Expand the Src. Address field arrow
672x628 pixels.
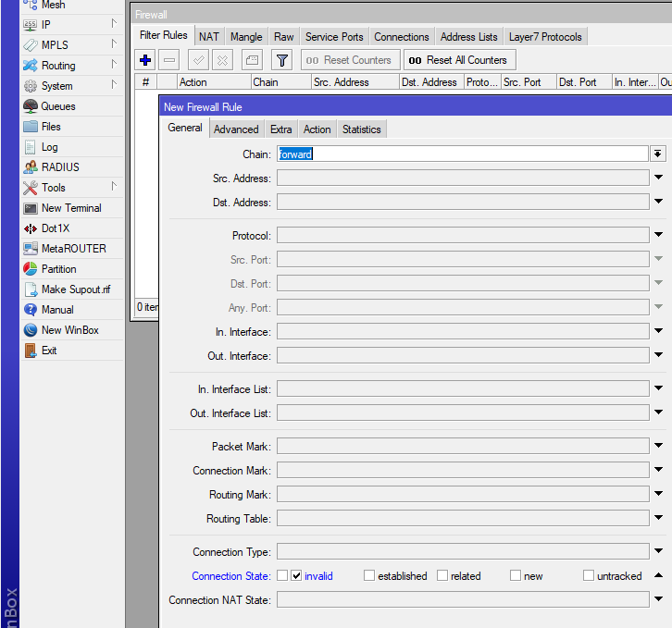point(658,179)
